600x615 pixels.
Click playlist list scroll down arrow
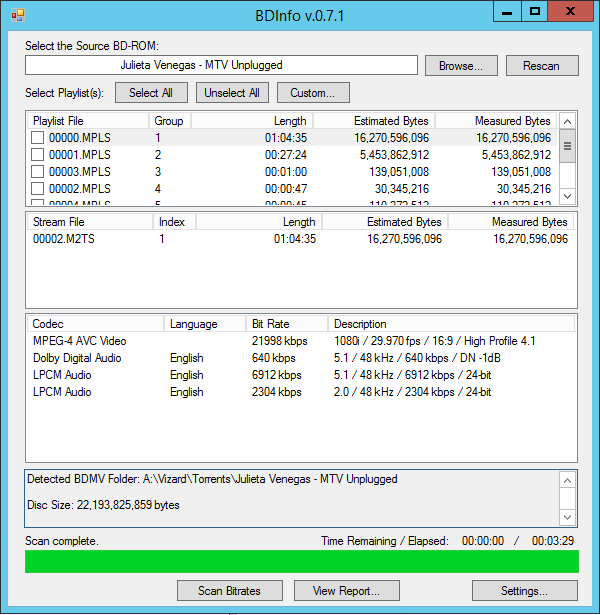(x=567, y=196)
